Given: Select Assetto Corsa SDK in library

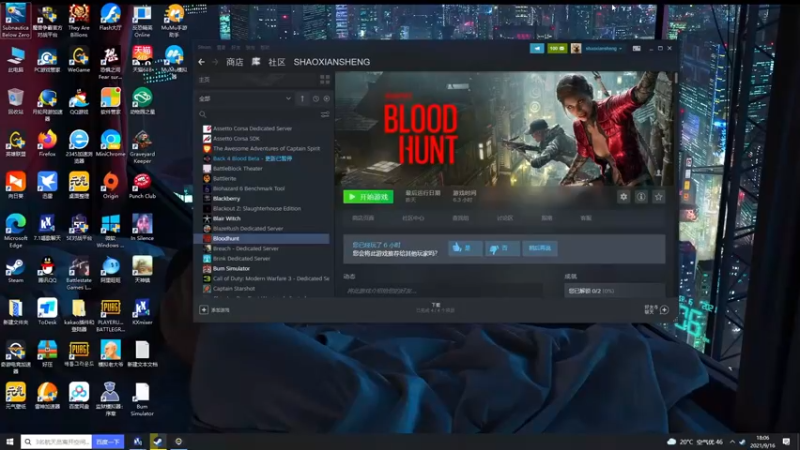Looking at the screenshot, I should pyautogui.click(x=236, y=138).
